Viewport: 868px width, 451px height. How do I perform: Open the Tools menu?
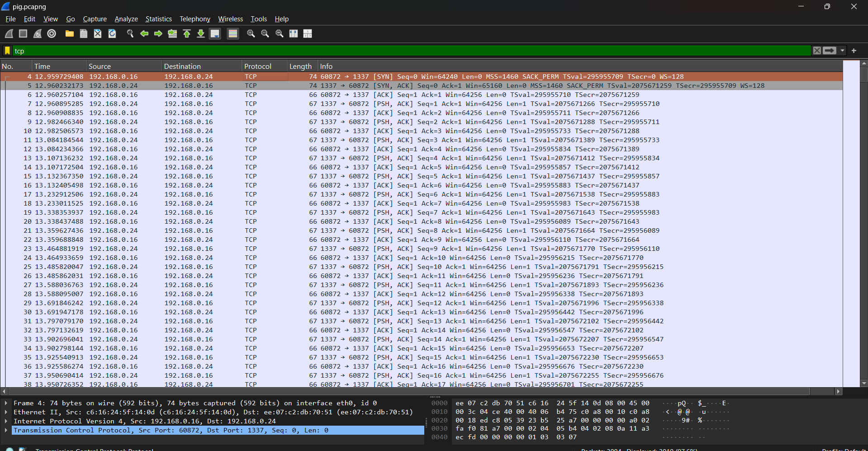click(x=259, y=19)
